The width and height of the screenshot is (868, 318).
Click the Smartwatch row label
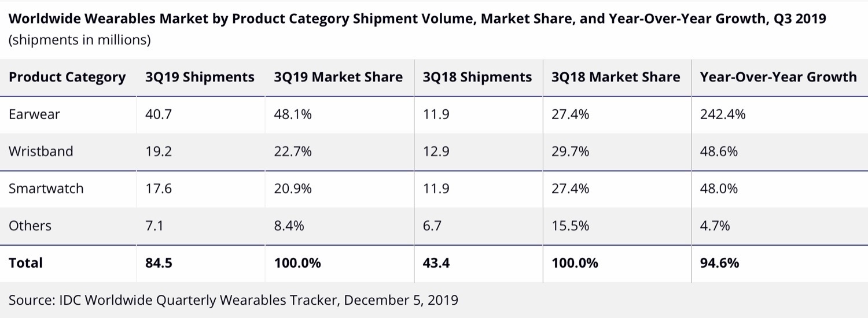(46, 188)
